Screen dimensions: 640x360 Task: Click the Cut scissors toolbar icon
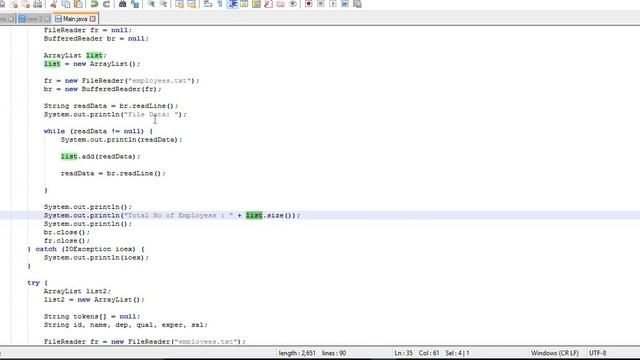53,4
